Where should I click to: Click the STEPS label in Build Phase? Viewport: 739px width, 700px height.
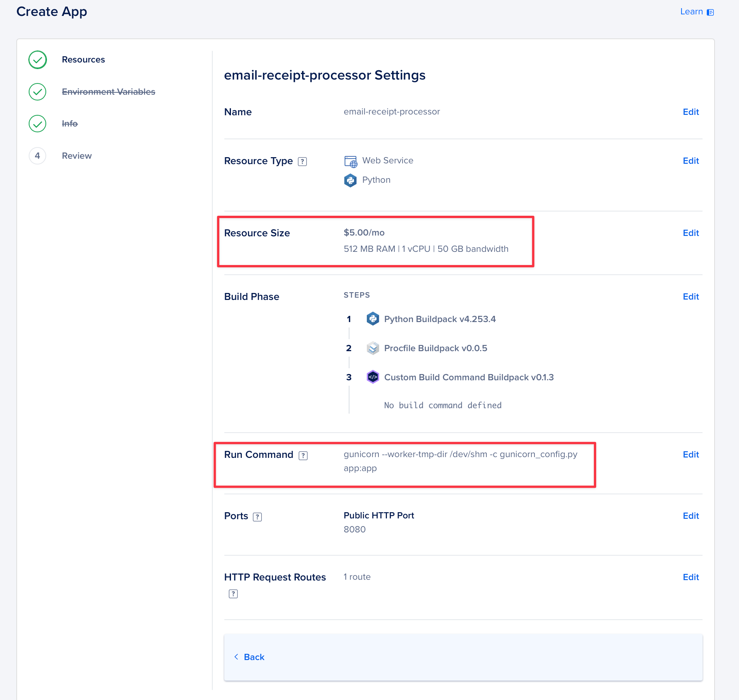357,295
